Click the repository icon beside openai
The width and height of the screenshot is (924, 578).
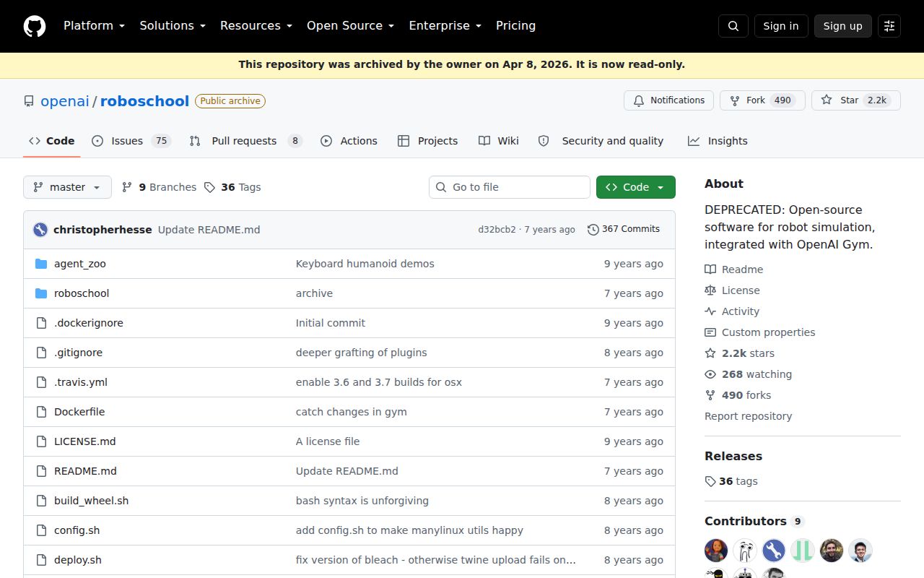point(29,101)
